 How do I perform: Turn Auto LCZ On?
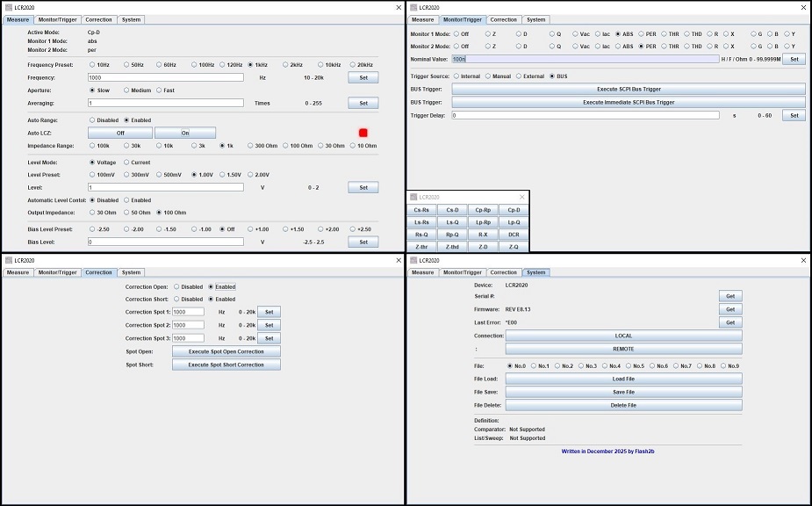tap(185, 134)
